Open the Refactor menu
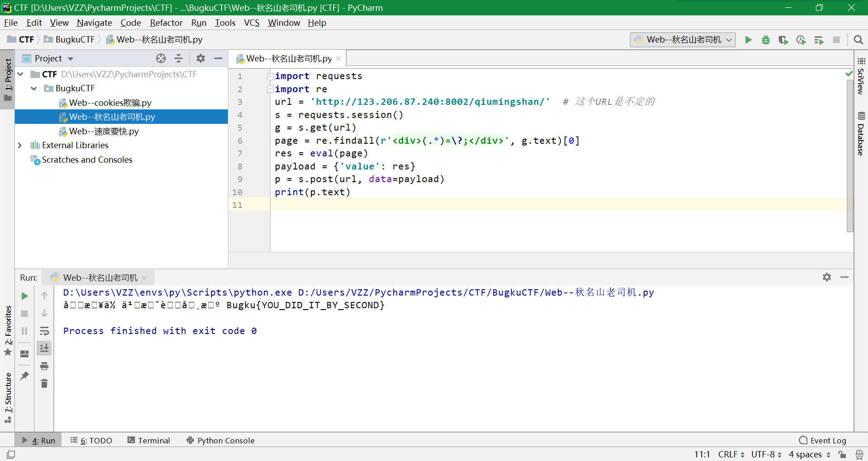 166,23
